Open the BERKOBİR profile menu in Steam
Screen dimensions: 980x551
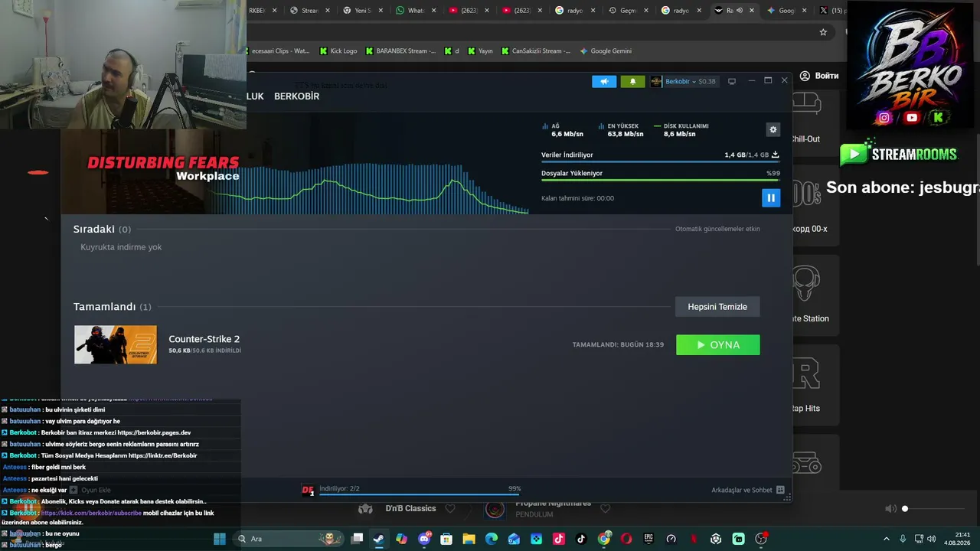[x=296, y=96]
